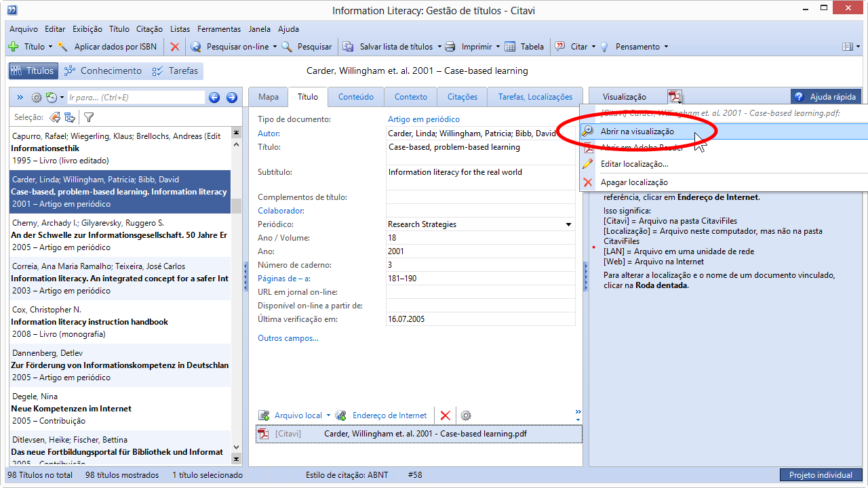Click the Colaborador field label link

tap(281, 211)
